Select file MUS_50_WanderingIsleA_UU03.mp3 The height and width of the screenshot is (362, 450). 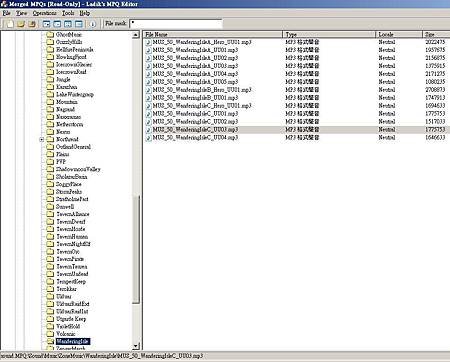coord(195,66)
